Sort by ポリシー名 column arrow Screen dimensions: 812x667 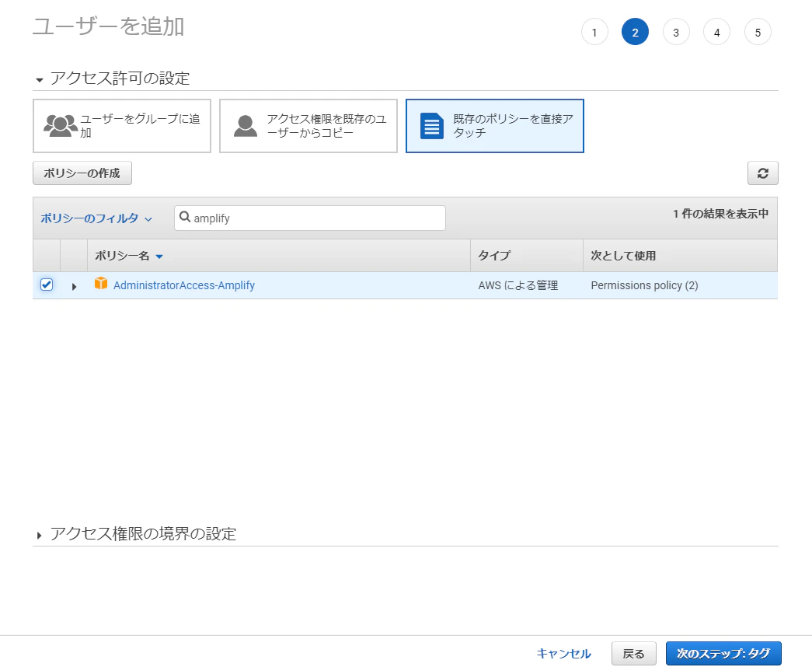(159, 256)
